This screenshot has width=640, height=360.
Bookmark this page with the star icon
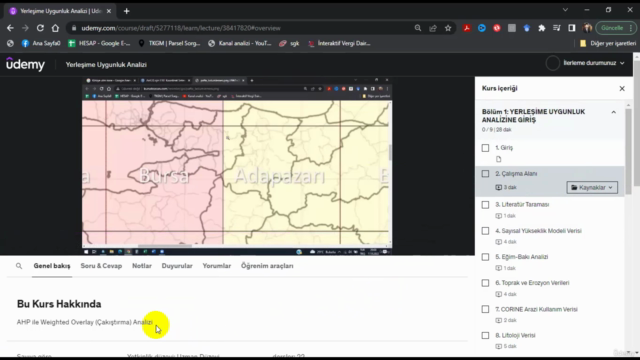click(448, 28)
